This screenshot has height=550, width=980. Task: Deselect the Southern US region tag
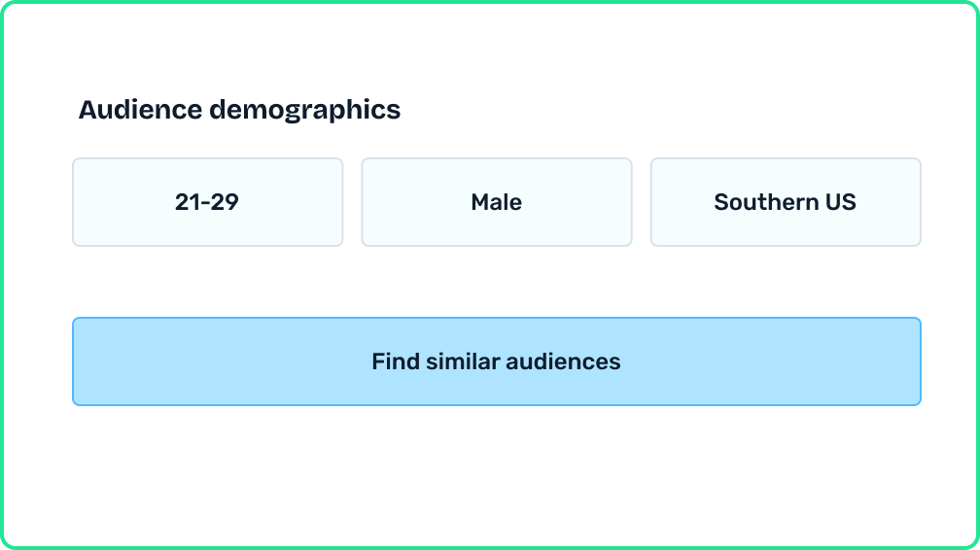click(x=785, y=202)
